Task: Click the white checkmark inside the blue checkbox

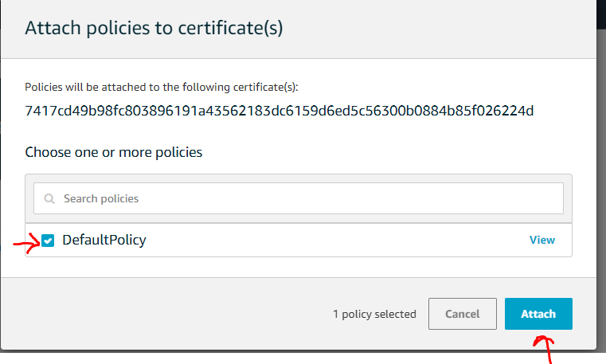Action: [x=48, y=241]
